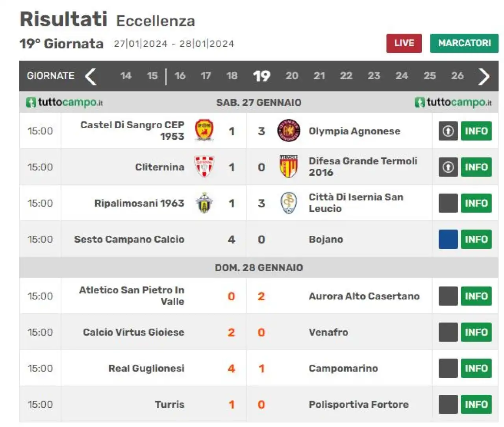Click the Difesa Grande Termoli crest
504x427 pixels.
[289, 167]
